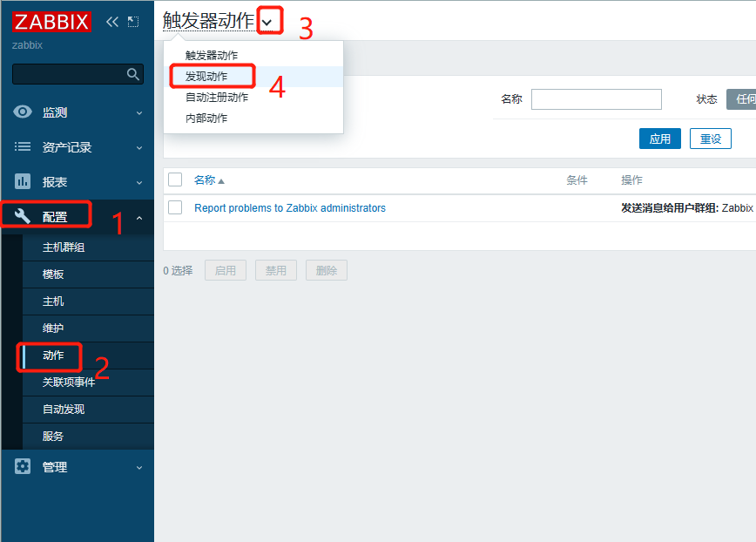Click the 应用 filter button
Screen dimensions: 756x542
pyautogui.click(x=660, y=139)
